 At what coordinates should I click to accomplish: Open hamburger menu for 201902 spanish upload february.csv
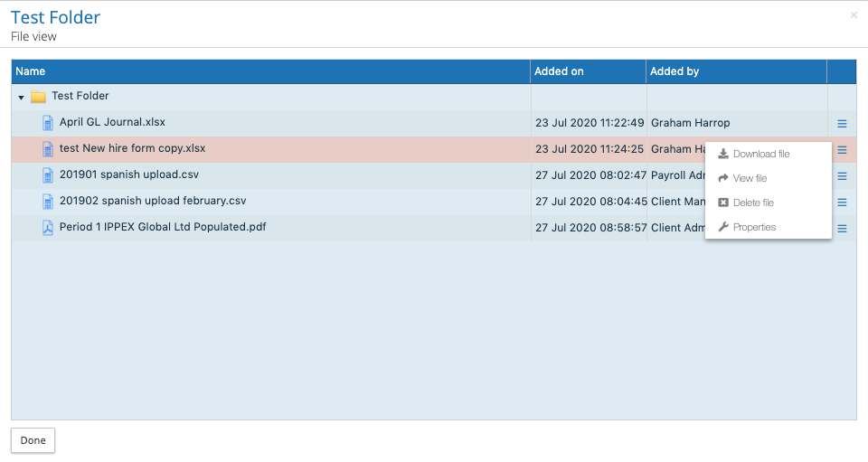[842, 203]
